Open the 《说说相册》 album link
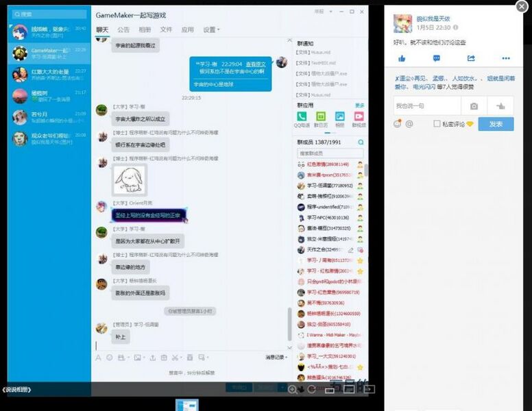 pos(16,390)
